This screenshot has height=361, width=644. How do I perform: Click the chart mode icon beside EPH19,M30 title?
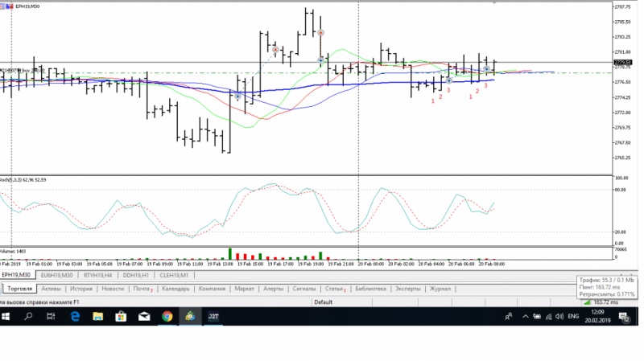8,6
